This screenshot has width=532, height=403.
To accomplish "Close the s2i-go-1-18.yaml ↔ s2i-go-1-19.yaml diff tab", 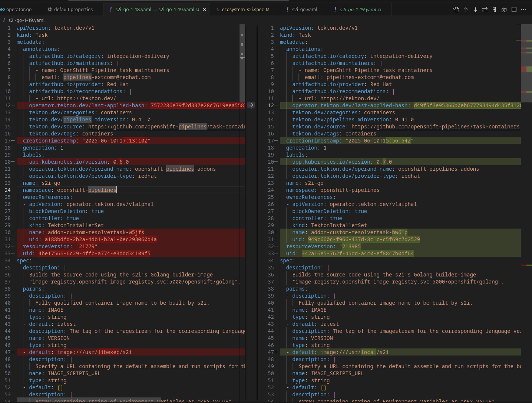I will pyautogui.click(x=205, y=10).
